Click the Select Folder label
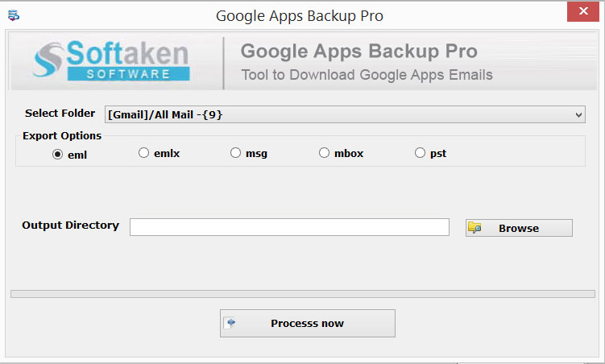Viewport: 605px width, 364px height. coord(60,113)
